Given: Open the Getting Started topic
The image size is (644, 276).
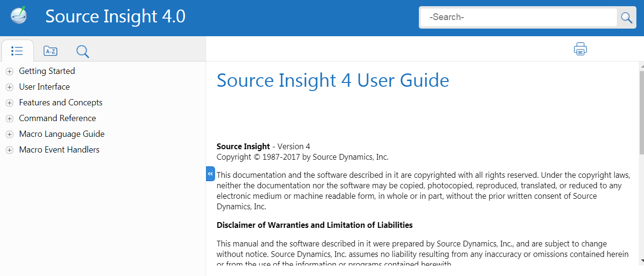Looking at the screenshot, I should (x=47, y=71).
